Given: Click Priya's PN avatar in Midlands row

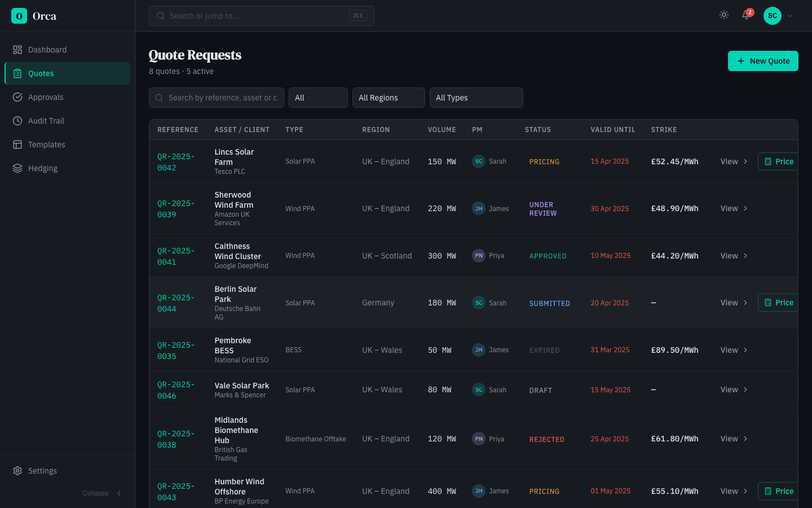Looking at the screenshot, I should click(x=479, y=439).
